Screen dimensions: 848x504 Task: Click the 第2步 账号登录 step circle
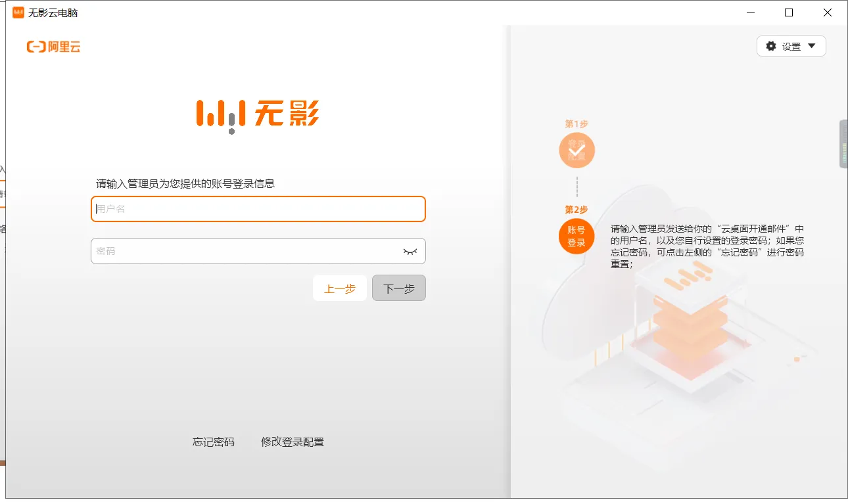click(x=577, y=237)
